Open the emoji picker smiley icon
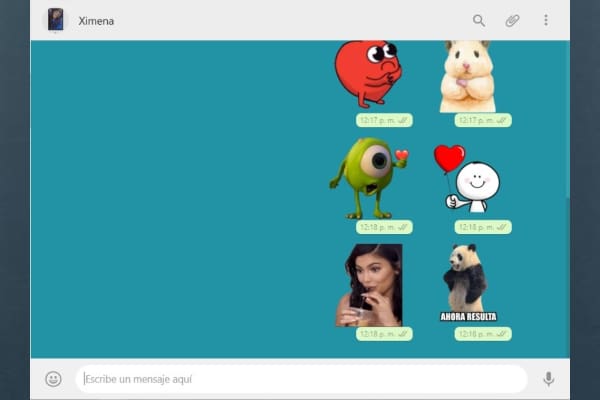This screenshot has width=600, height=400. (53, 379)
